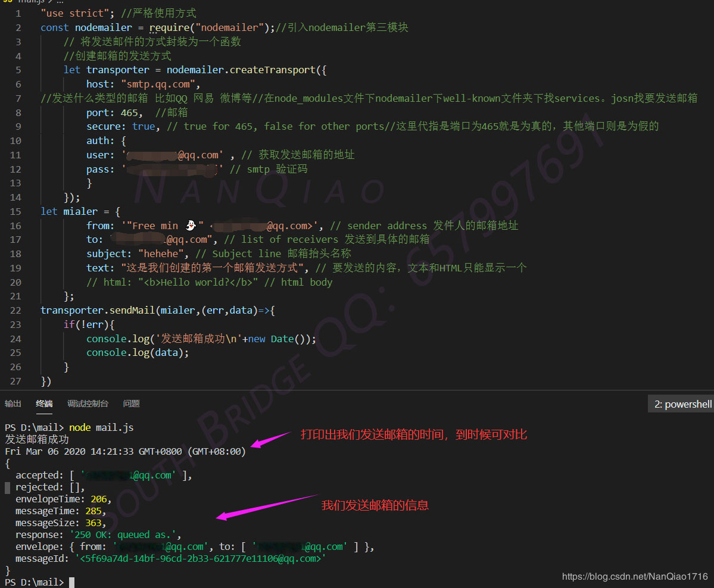Open the 调试控制台 debug console tab
Screen dimensions: 714x588
(x=88, y=404)
